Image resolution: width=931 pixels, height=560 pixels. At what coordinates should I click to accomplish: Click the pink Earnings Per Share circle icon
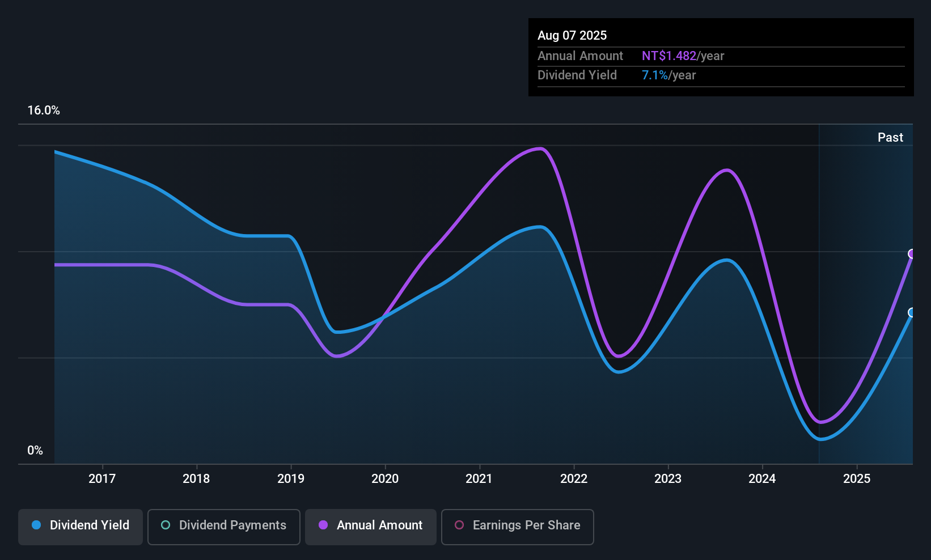pyautogui.click(x=460, y=525)
